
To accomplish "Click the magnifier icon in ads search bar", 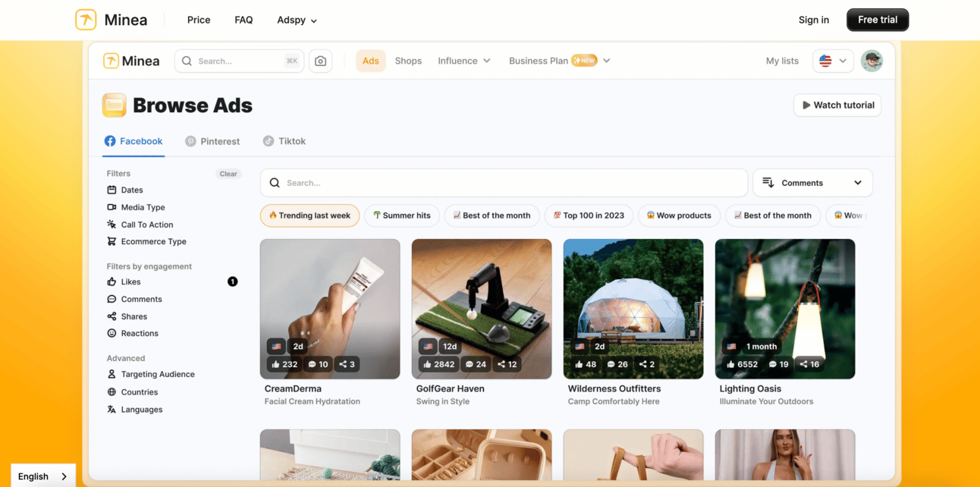I will [x=275, y=183].
